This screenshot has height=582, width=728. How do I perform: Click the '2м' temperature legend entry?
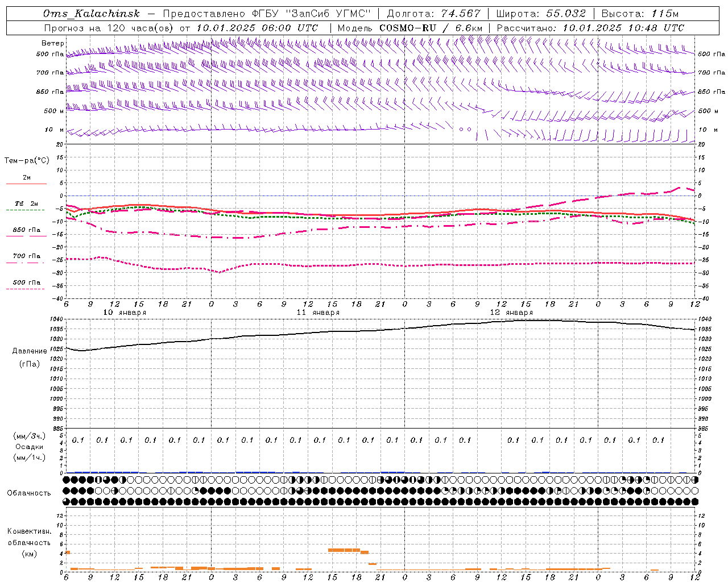[x=27, y=177]
